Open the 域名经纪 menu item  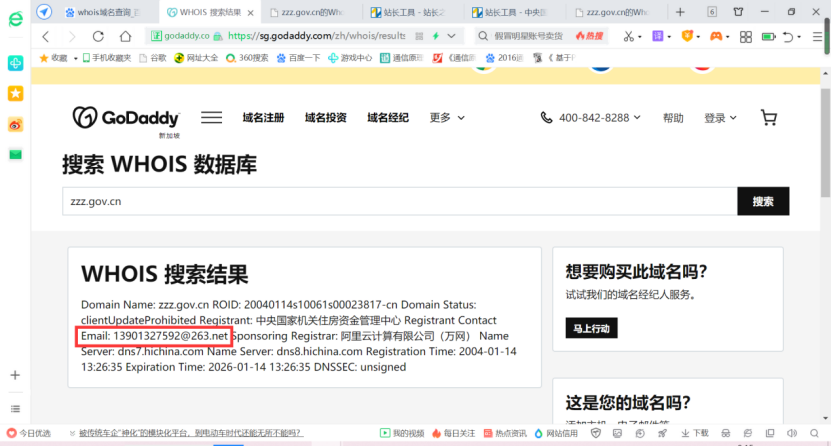click(x=388, y=118)
